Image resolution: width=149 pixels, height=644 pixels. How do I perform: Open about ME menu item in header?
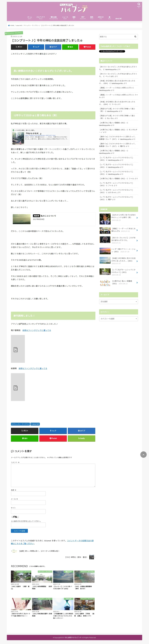click(118, 19)
